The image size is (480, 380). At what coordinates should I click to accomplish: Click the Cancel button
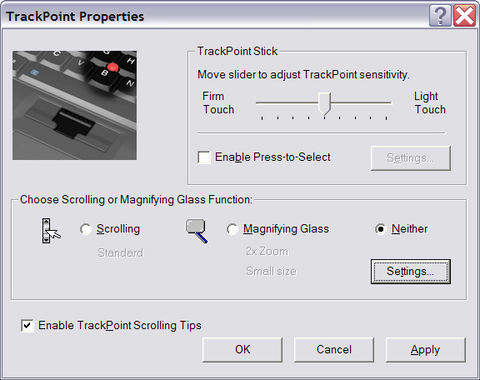pyautogui.click(x=334, y=349)
